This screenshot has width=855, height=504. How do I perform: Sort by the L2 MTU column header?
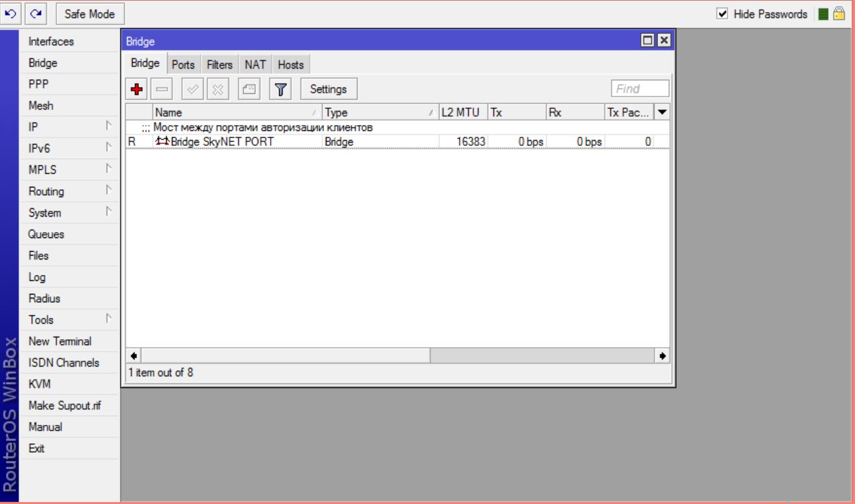[464, 112]
